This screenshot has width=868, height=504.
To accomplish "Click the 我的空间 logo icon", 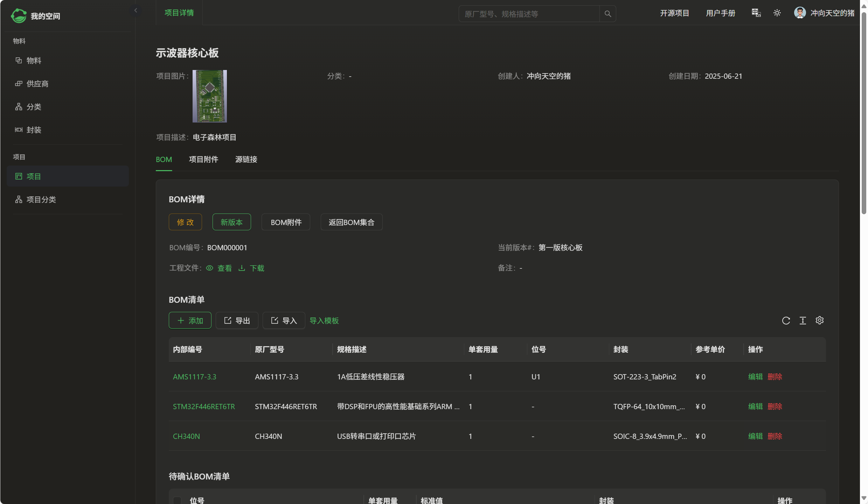I will point(19,16).
